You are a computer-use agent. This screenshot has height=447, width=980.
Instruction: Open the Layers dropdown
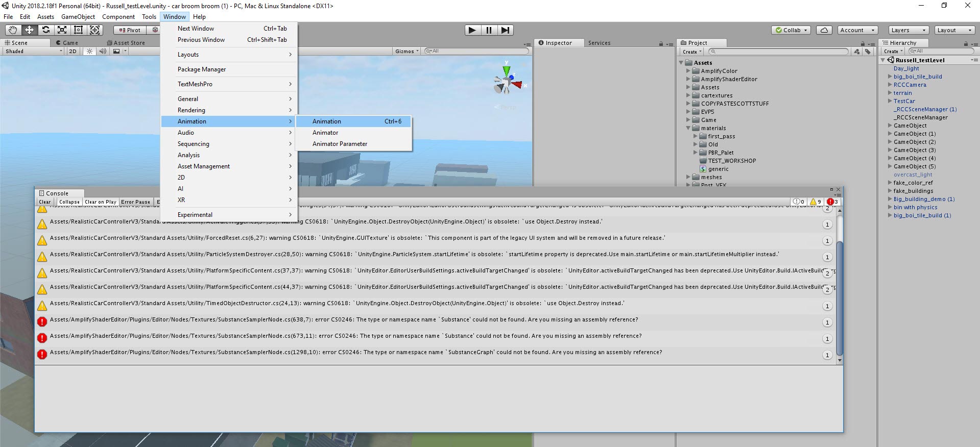(x=909, y=30)
